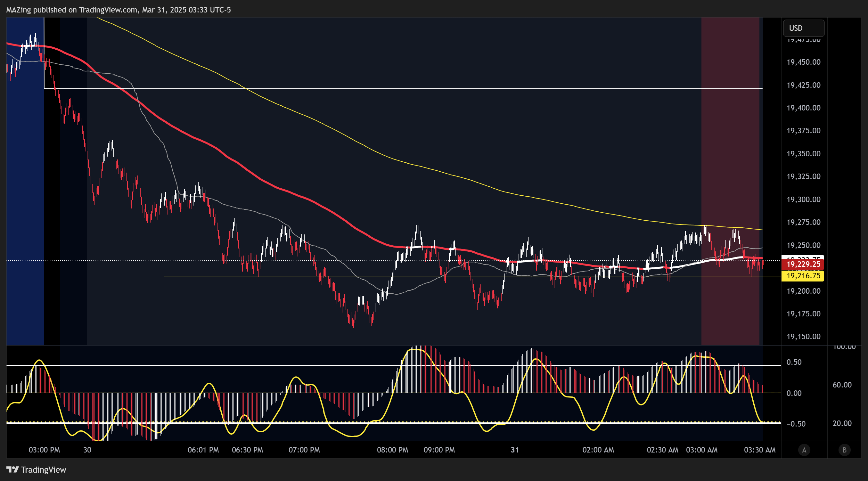Click the 19,150.00 price axis label
This screenshot has width=868, height=481.
point(803,337)
